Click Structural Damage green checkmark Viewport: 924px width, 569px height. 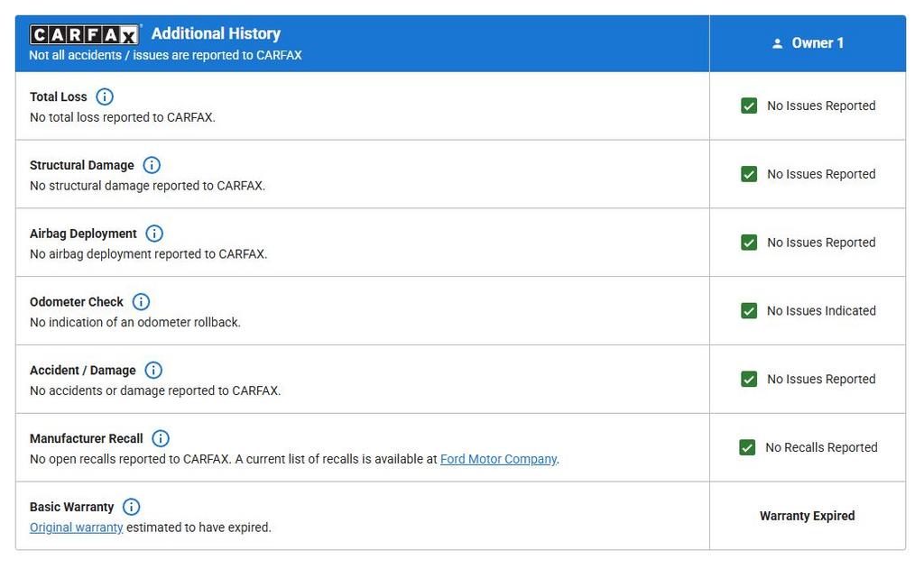(749, 174)
